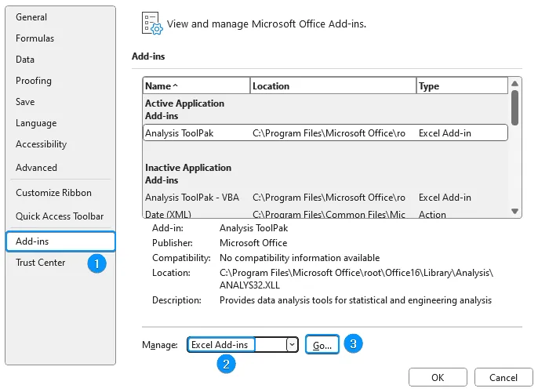Select Language in the sidebar

point(36,123)
